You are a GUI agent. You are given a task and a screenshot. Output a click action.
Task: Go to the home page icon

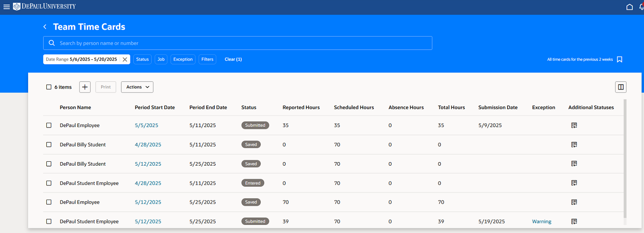(x=630, y=7)
